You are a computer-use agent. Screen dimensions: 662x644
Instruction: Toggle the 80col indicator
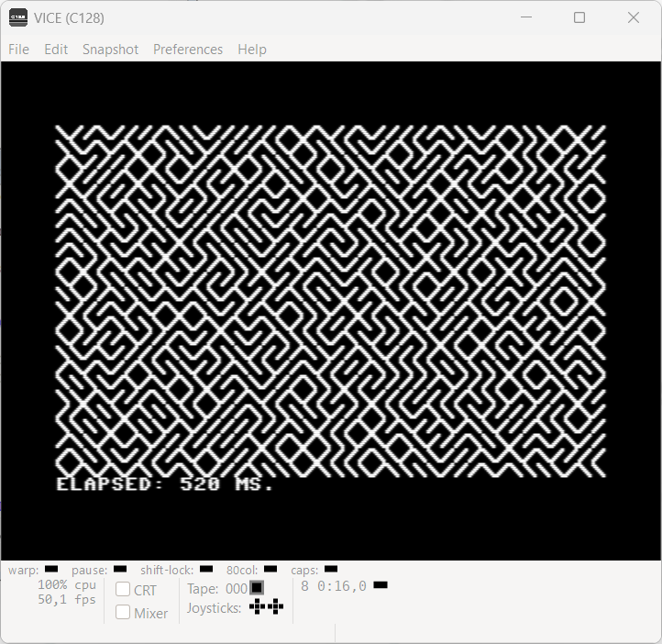click(x=270, y=570)
